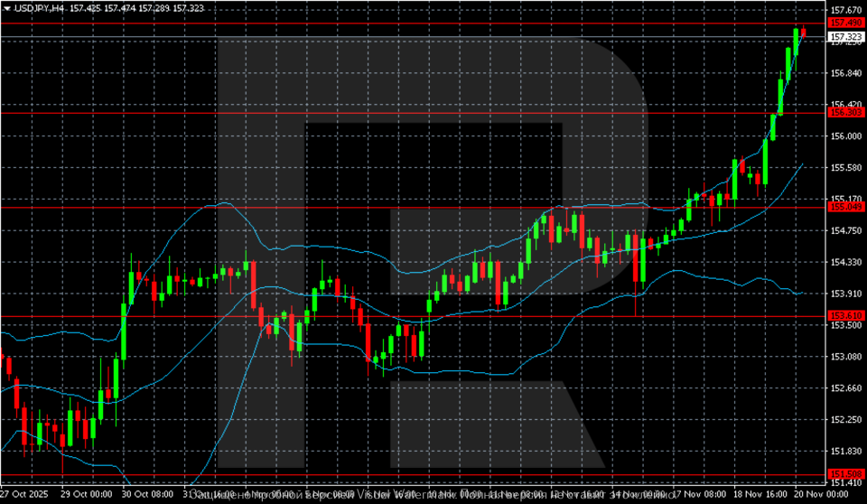Click the white current price label 157.323
867x504 pixels.
tap(845, 38)
